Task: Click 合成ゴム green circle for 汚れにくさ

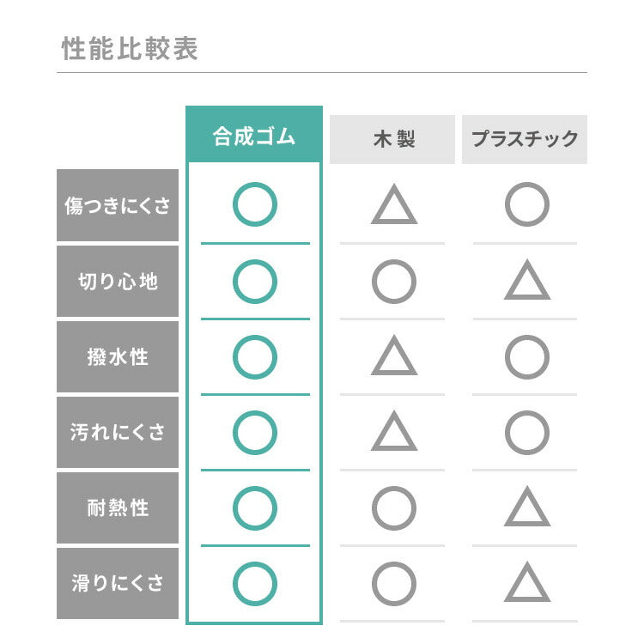Action: click(254, 432)
